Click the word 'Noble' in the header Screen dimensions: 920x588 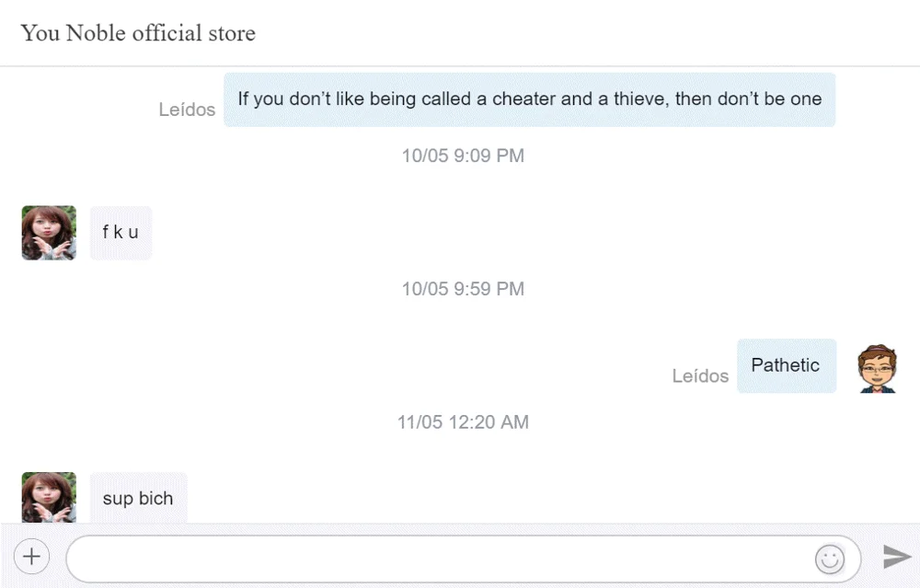coord(96,33)
